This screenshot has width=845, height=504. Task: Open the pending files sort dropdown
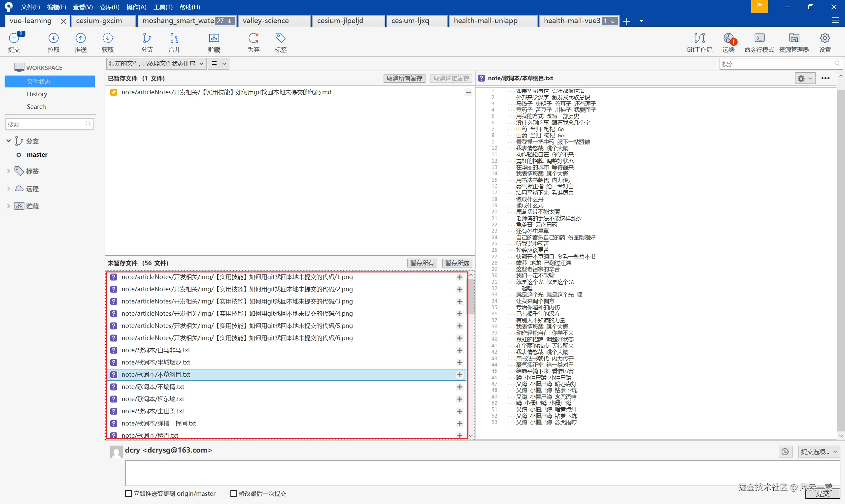(x=156, y=64)
